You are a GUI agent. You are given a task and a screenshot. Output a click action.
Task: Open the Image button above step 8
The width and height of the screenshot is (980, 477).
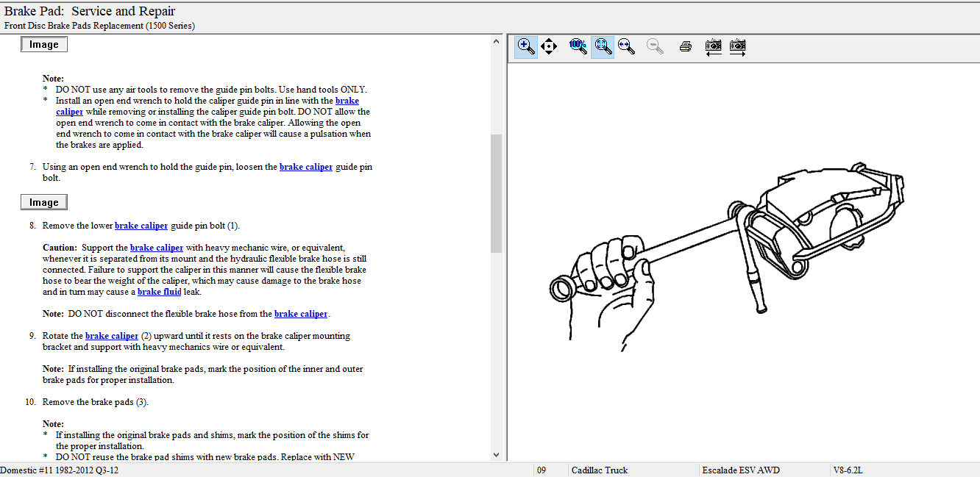(44, 202)
